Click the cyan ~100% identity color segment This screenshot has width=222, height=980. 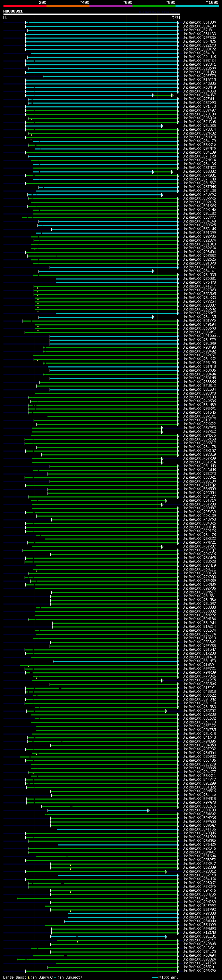197,6
